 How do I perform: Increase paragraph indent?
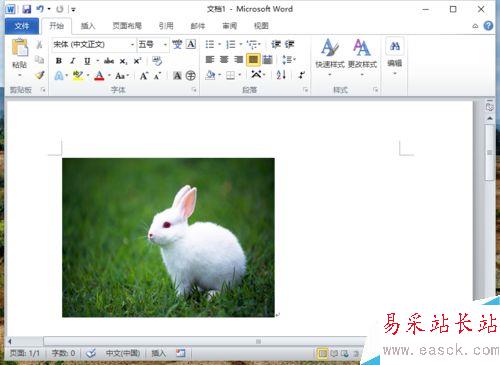pos(290,44)
